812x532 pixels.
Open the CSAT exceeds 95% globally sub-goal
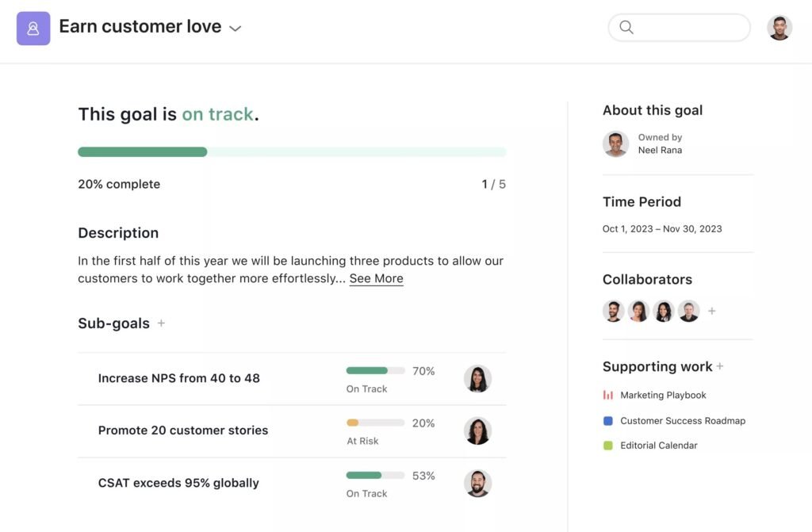coord(178,483)
